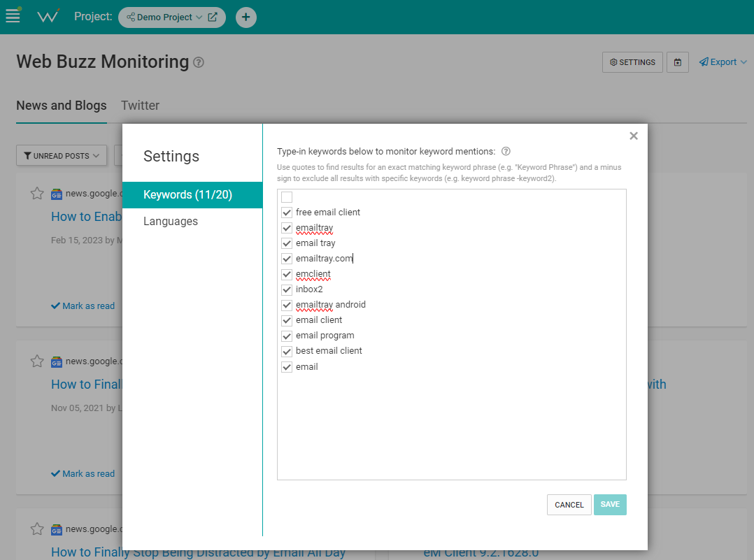The width and height of the screenshot is (754, 560).
Task: Expand the Unread Posts filter dropdown
Action: tap(62, 156)
